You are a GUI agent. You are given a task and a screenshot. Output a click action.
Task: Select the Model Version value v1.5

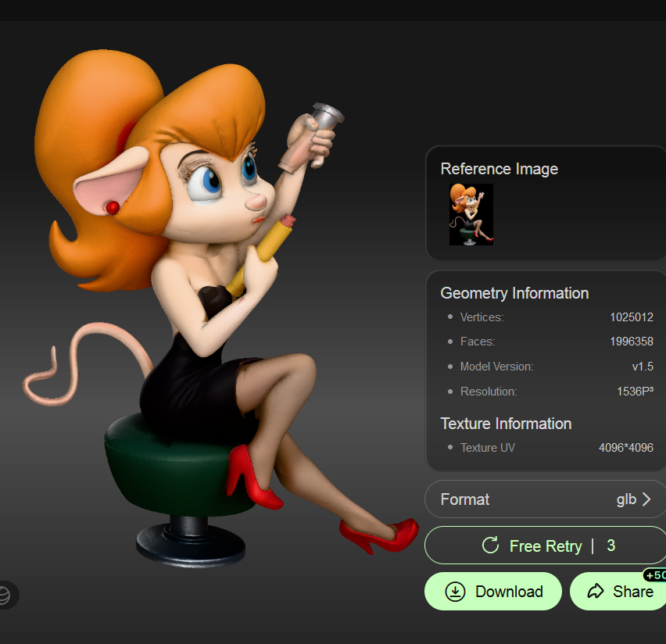[643, 367]
